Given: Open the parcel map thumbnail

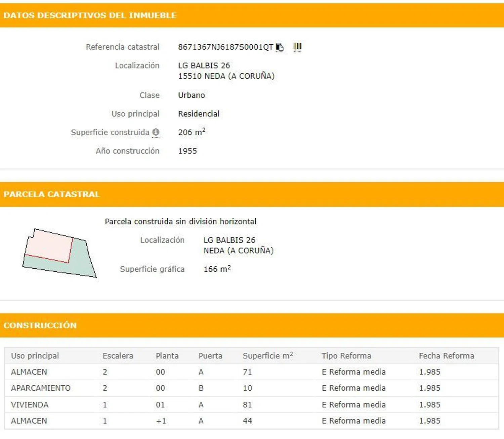Looking at the screenshot, I should [x=59, y=254].
